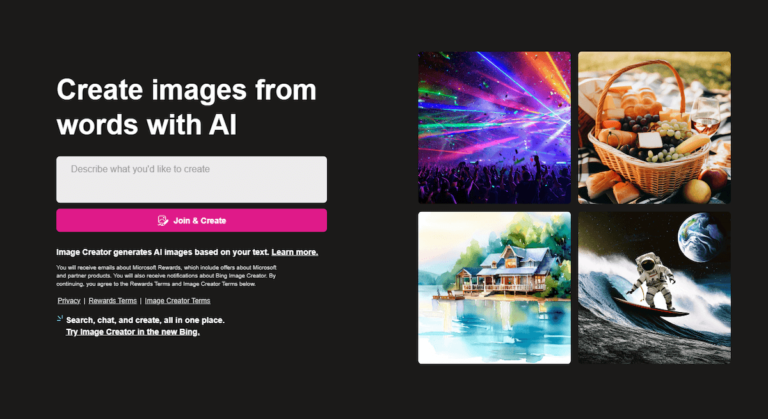Screen dimensions: 768x419
Task: Click the Microsoft Rewards disclaimer paragraph
Action: [167, 275]
